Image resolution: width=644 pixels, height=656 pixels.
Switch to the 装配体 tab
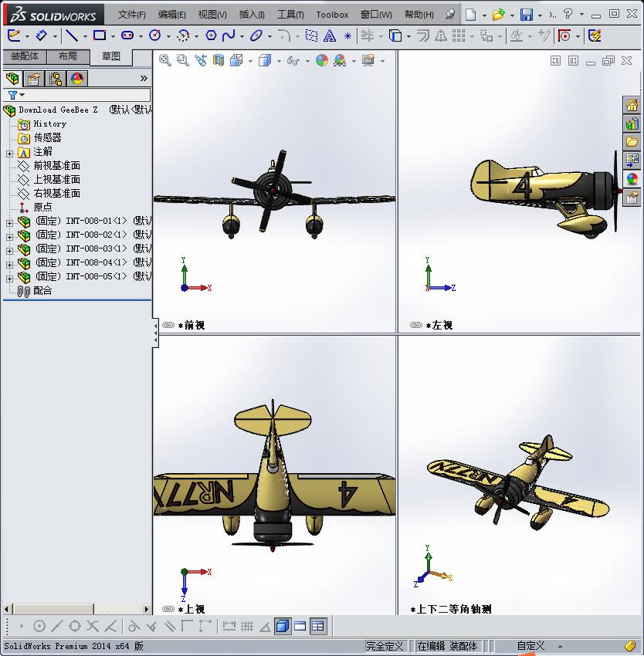point(25,56)
